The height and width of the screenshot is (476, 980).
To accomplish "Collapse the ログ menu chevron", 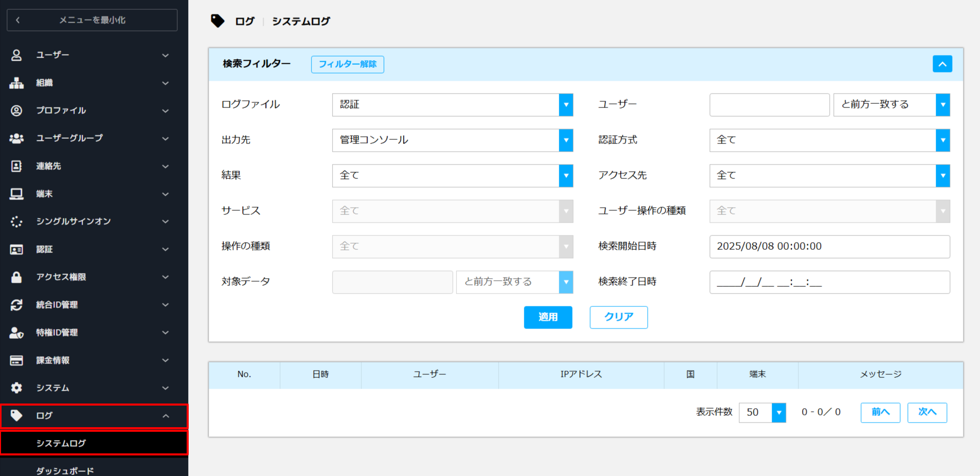I will click(166, 416).
